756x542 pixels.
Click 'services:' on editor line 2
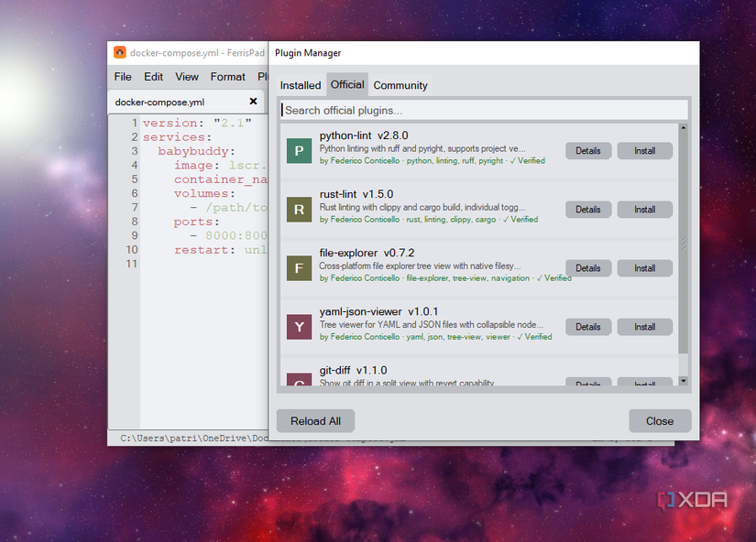pos(177,137)
